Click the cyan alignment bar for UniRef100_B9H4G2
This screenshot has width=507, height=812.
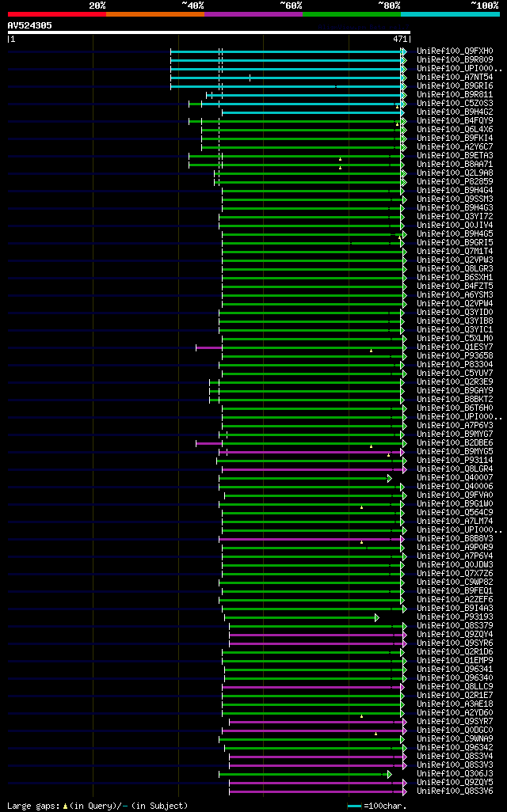point(313,112)
